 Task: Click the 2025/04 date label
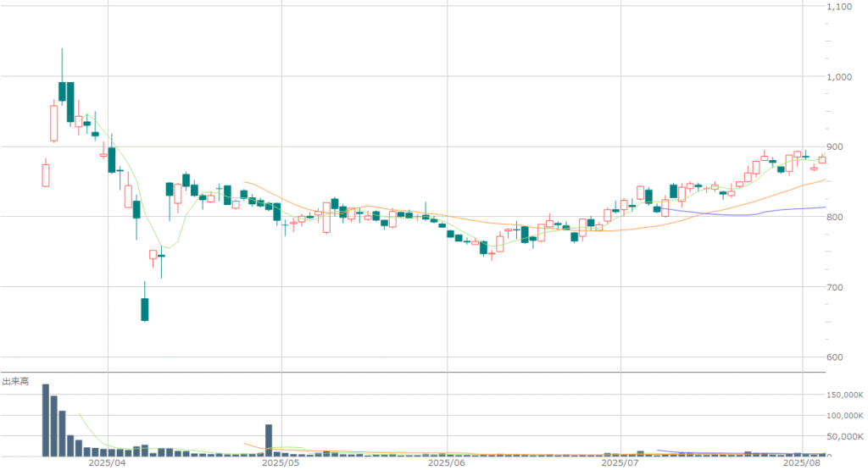(x=108, y=463)
